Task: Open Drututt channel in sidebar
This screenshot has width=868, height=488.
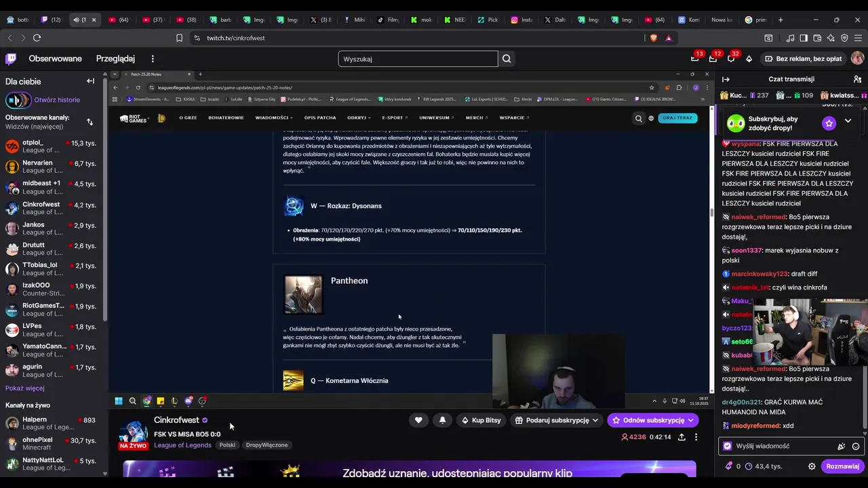Action: coord(53,248)
